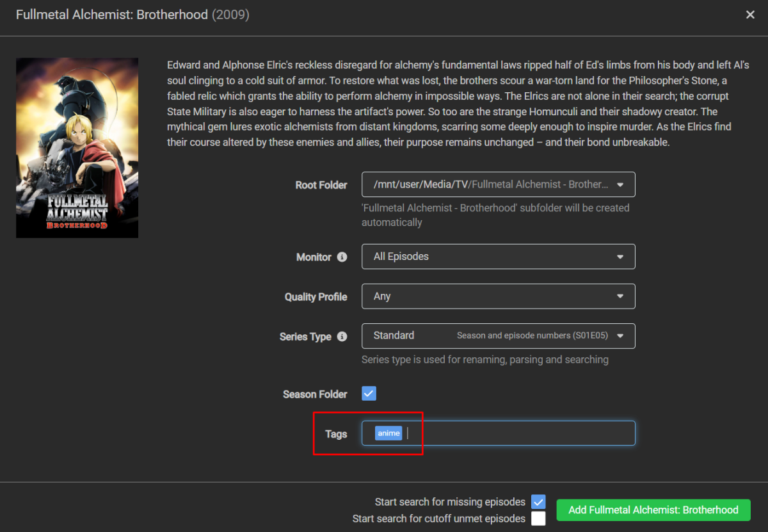The image size is (768, 532).
Task: Click inside the Tags input field
Action: (x=498, y=433)
